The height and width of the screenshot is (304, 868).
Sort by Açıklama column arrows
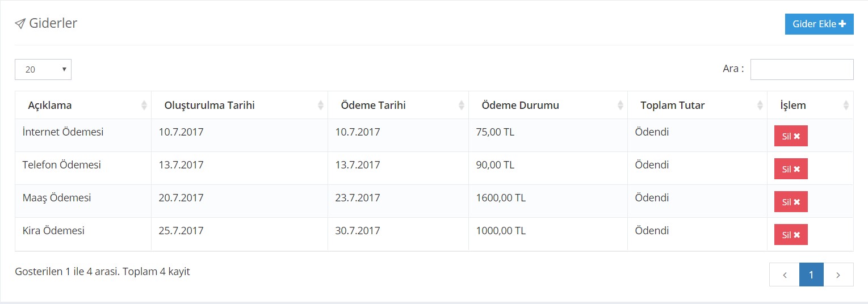point(144,105)
